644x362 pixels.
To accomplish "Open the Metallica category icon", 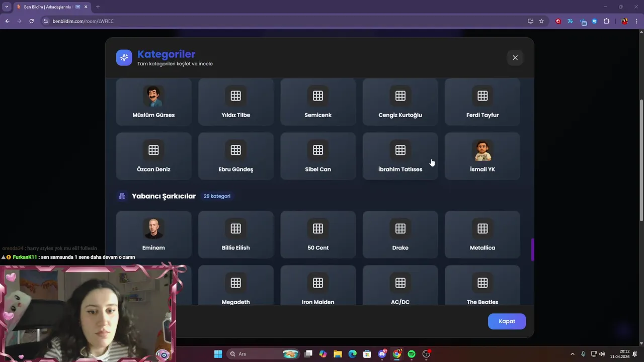I will 482,228.
